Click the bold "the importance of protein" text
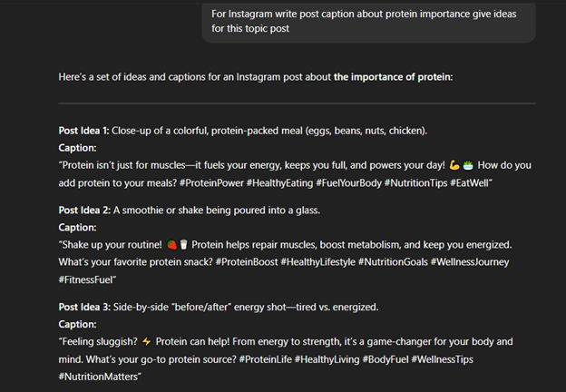The image size is (566, 392). click(393, 77)
